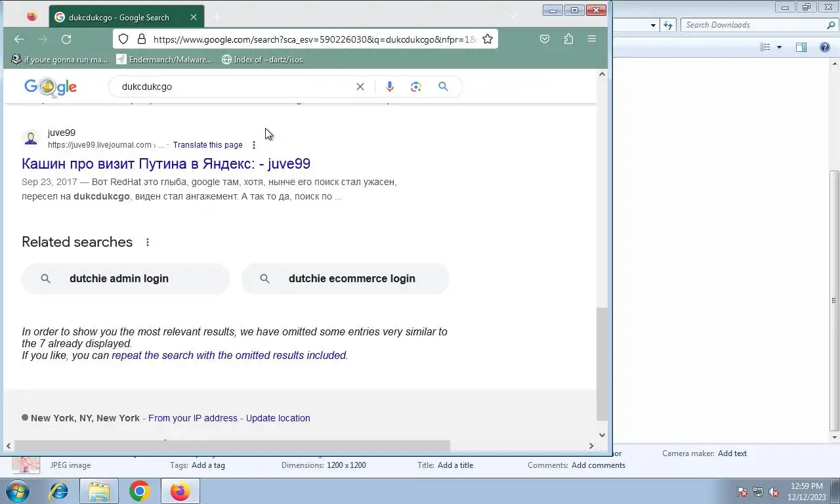Change Explorer view icon

[765, 47]
